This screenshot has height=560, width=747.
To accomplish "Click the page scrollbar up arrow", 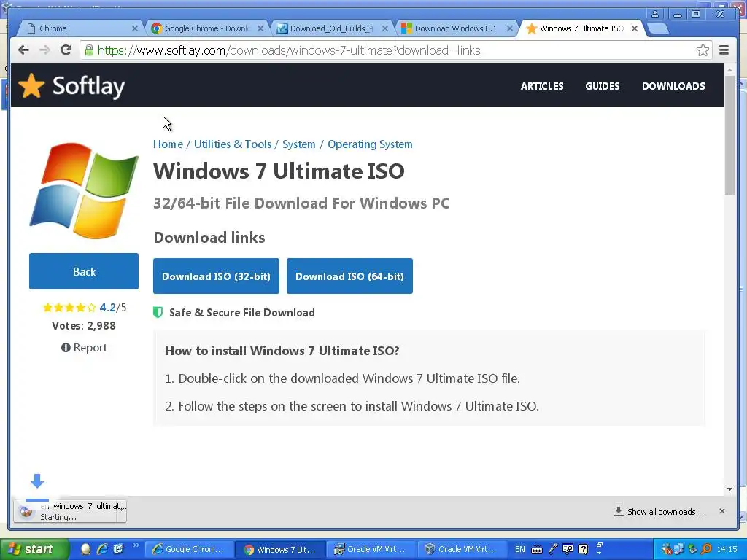I will coord(729,70).
